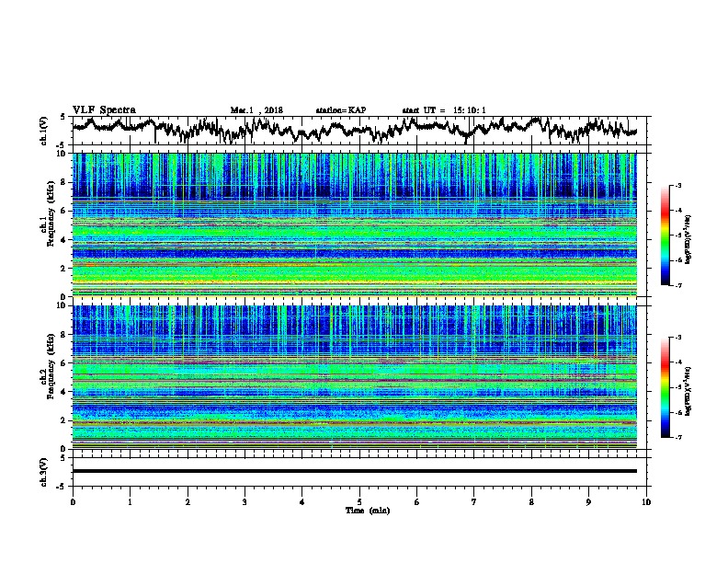Screen dimensions: 728x563
Task: Click the ch.2 spectrogram panel
Action: 355,377
